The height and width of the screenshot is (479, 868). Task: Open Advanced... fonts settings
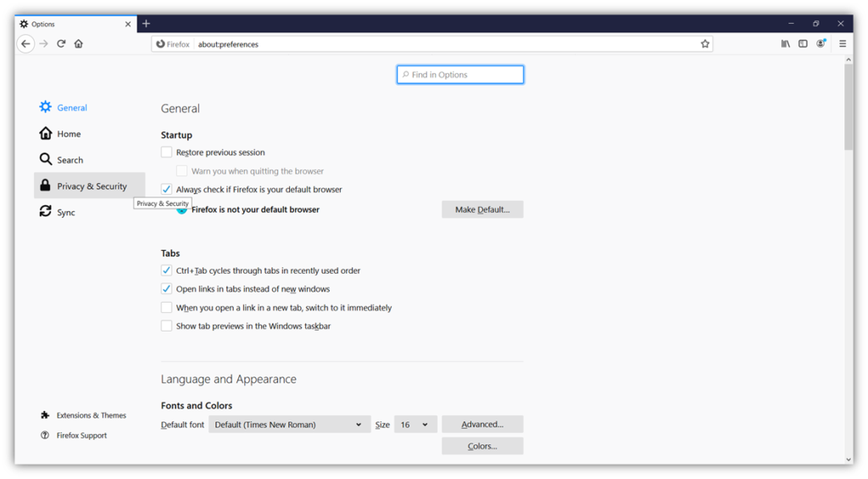pos(482,424)
